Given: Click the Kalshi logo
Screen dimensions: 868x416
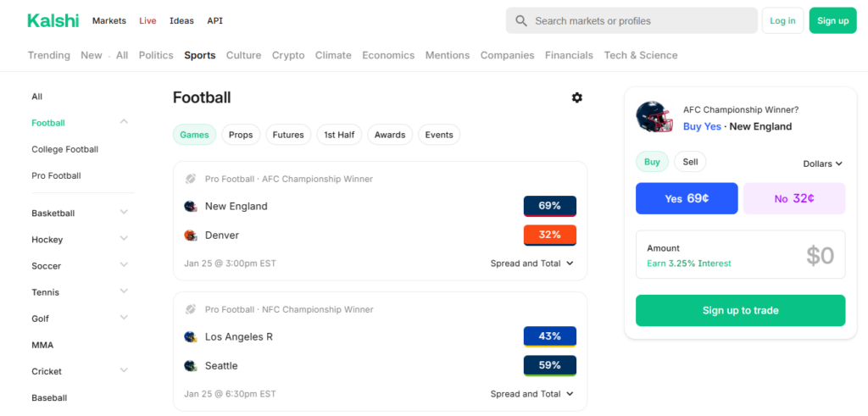Looking at the screenshot, I should point(53,20).
